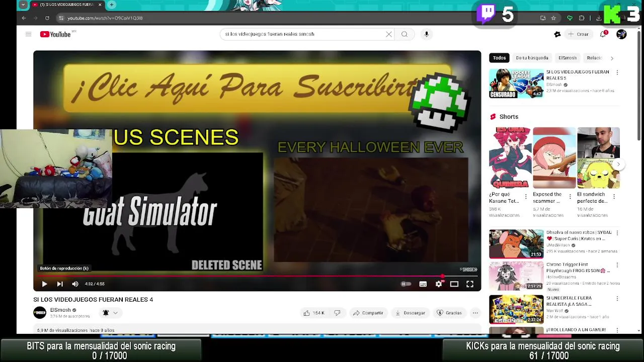Open the subscription bell notification dropdown
644x362 pixels.
(110, 313)
